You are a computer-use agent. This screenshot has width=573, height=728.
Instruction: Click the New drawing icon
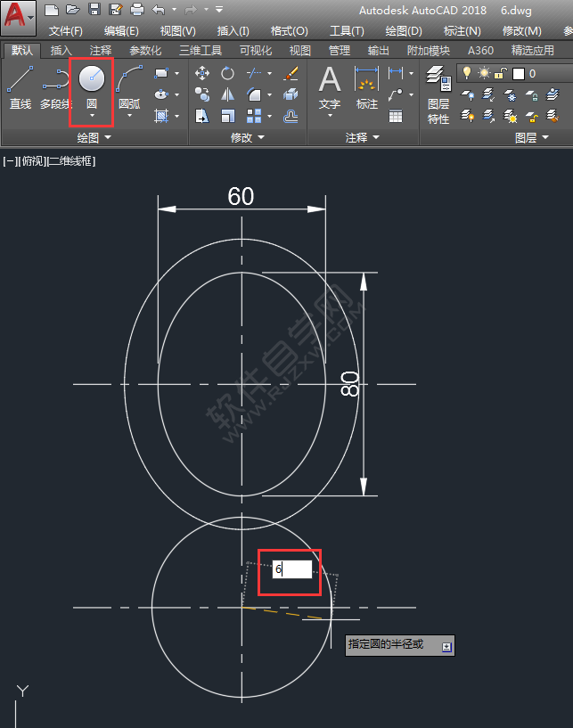51,9
